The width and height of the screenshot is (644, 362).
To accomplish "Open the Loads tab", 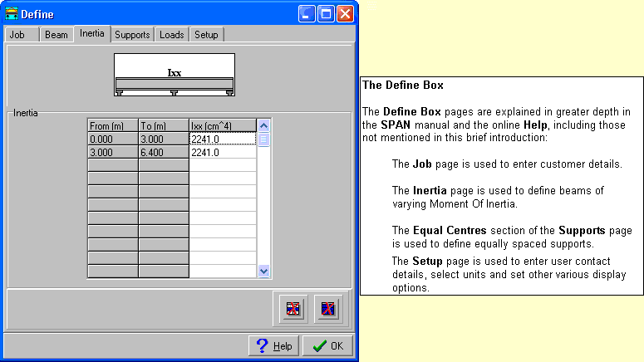I will (173, 35).
